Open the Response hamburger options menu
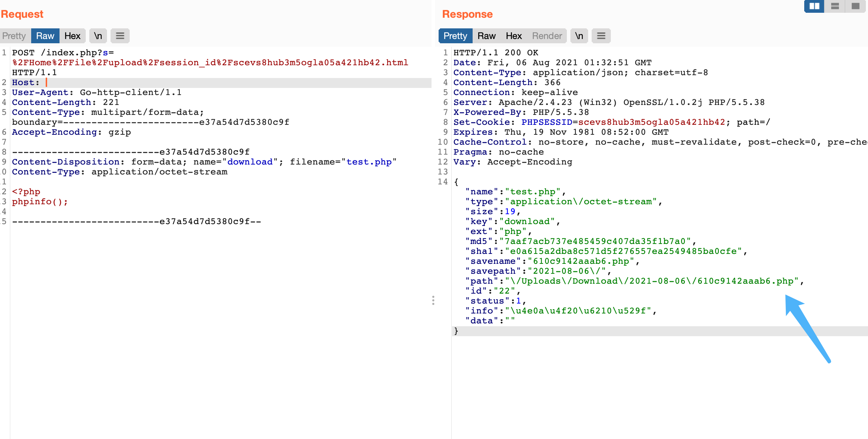This screenshot has height=439, width=868. coord(601,36)
